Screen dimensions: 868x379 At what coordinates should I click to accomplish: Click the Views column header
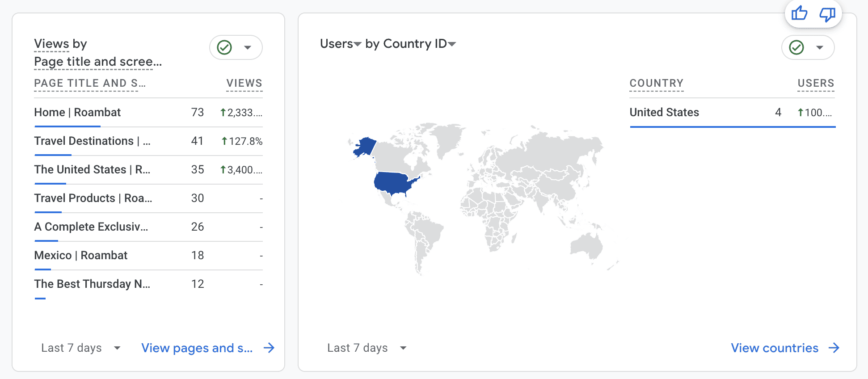tap(244, 83)
